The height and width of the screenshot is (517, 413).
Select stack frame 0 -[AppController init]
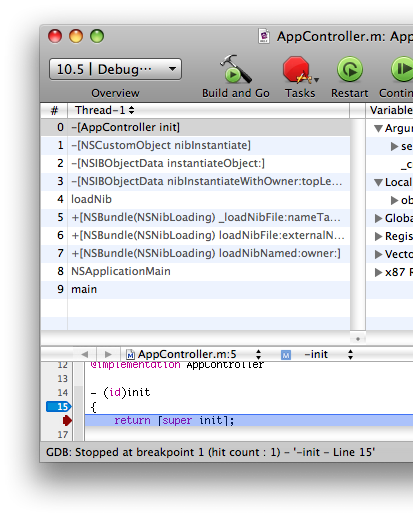[x=195, y=127]
